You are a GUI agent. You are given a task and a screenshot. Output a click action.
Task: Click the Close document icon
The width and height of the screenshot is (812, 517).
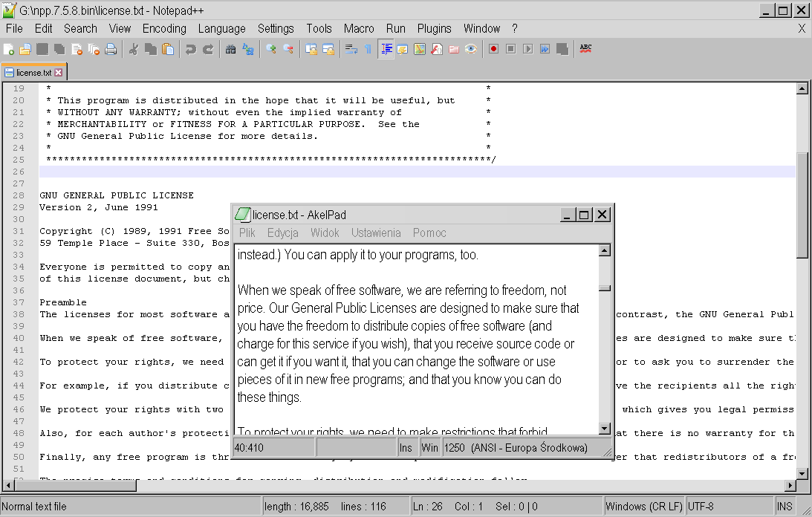click(77, 49)
